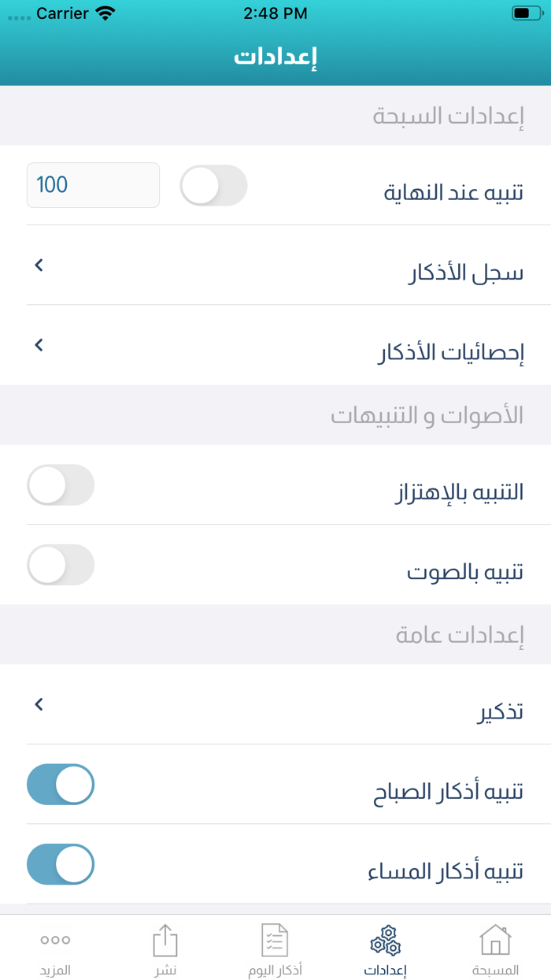Enable the تنبيه عند النهاية toggle
Image resolution: width=551 pixels, height=980 pixels.
click(213, 185)
